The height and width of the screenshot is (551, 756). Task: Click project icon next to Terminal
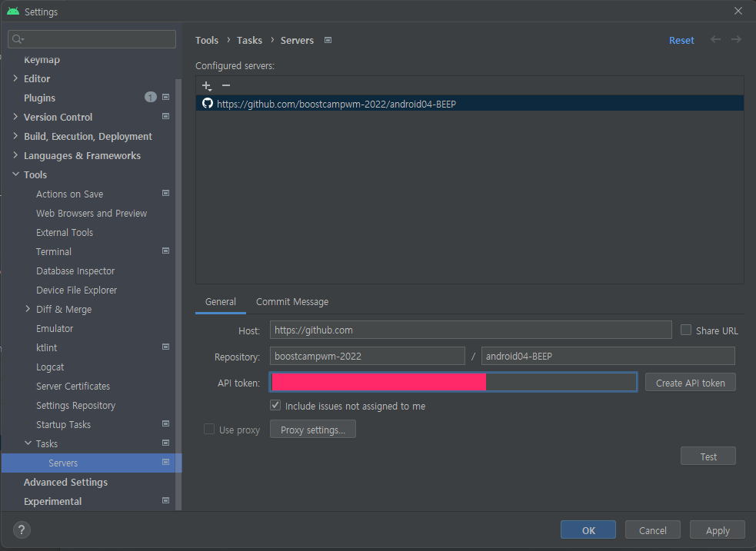tap(166, 251)
